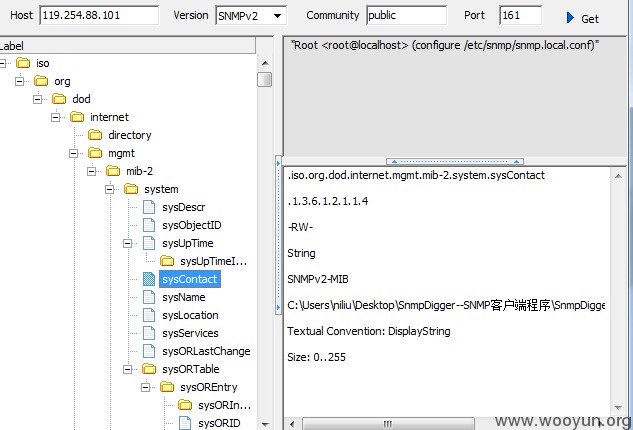Click the org folder icon

[41, 81]
